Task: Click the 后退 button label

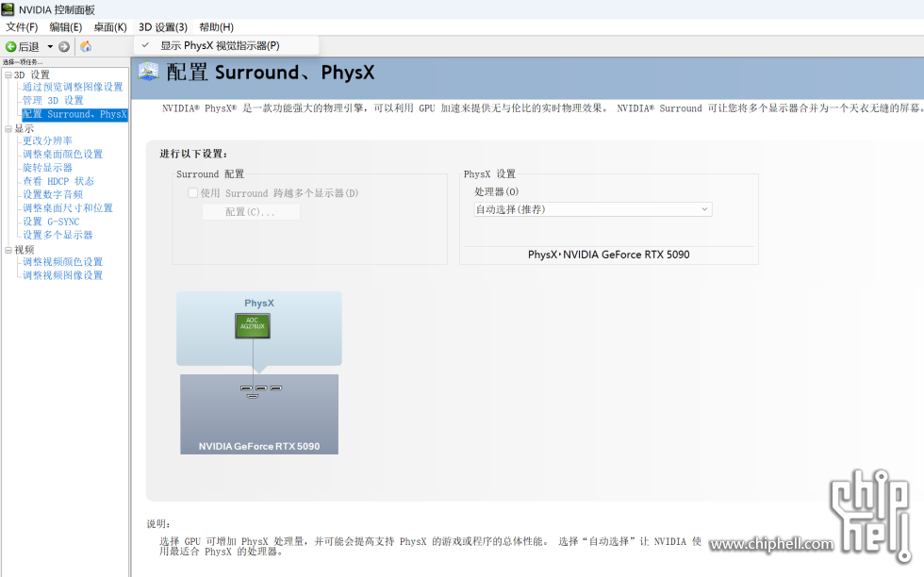Action: click(x=29, y=46)
